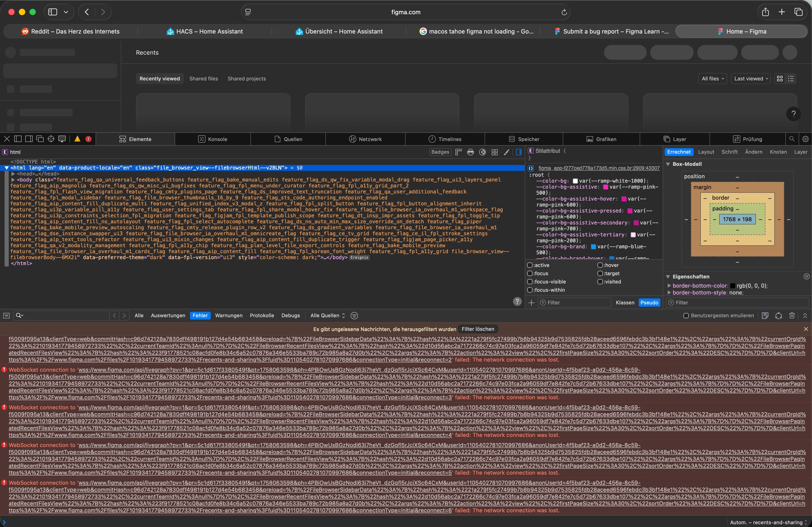This screenshot has width=812, height=527.
Task: Open the Layout sidebar tab
Action: 706,152
